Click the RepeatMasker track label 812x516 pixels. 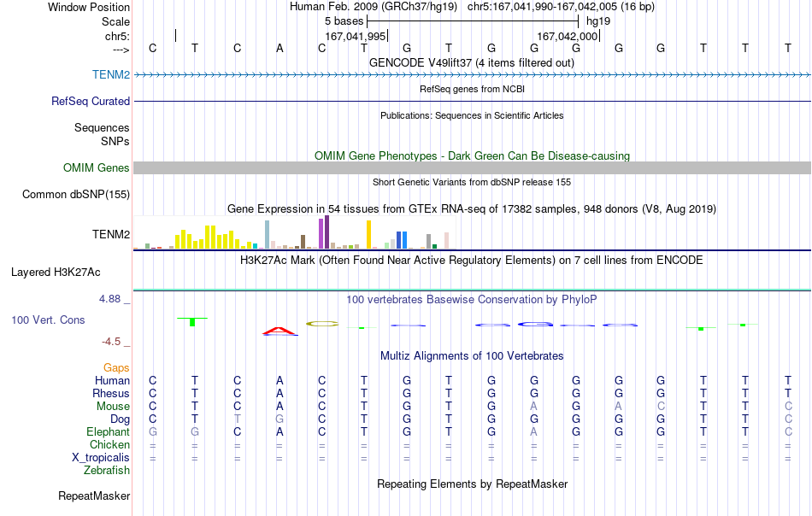click(94, 495)
